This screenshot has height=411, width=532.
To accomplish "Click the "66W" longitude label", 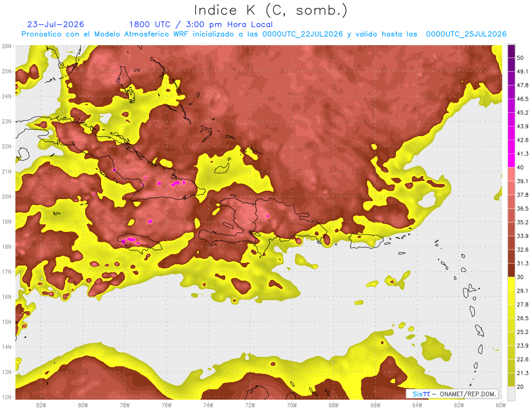I will pos(375,405).
